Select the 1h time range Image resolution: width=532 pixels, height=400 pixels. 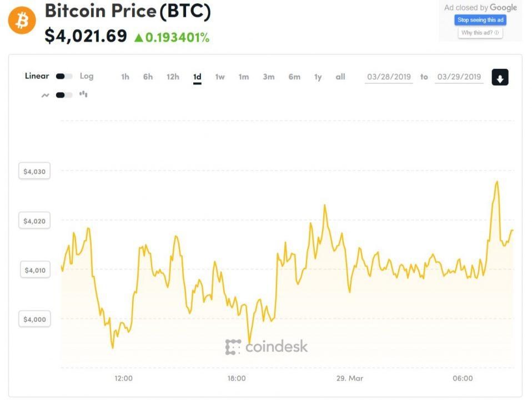(125, 77)
